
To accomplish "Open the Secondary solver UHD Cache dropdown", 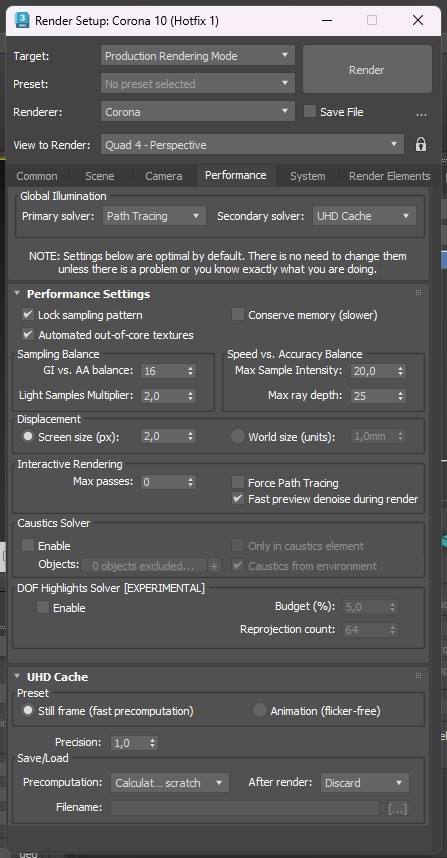I will [x=364, y=216].
